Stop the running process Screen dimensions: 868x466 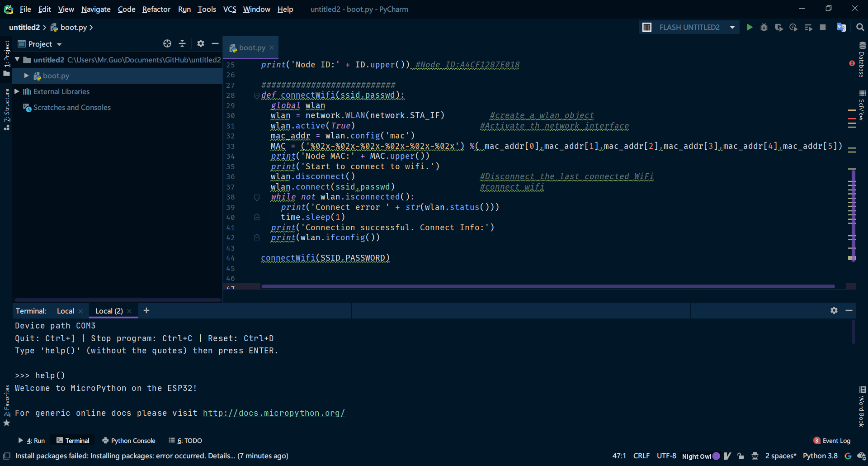823,27
